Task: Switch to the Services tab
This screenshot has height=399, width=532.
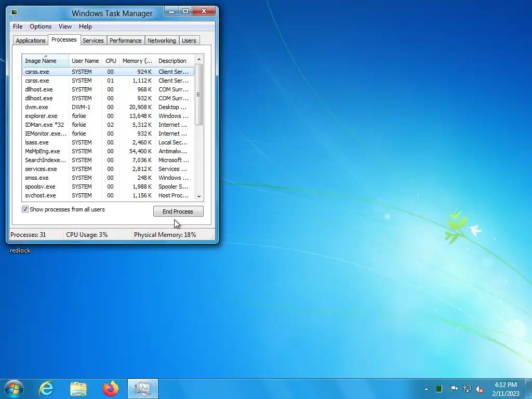Action: pos(93,41)
